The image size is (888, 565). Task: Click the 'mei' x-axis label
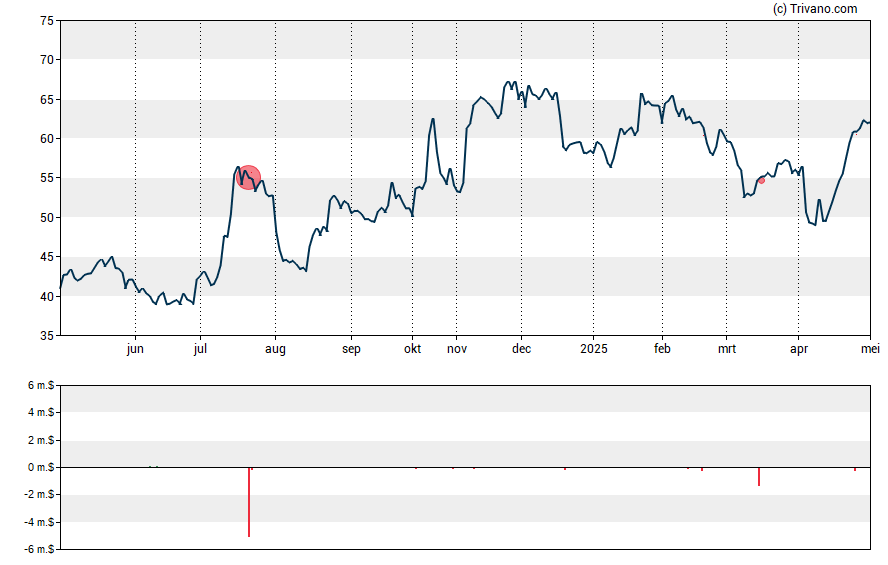(870, 349)
